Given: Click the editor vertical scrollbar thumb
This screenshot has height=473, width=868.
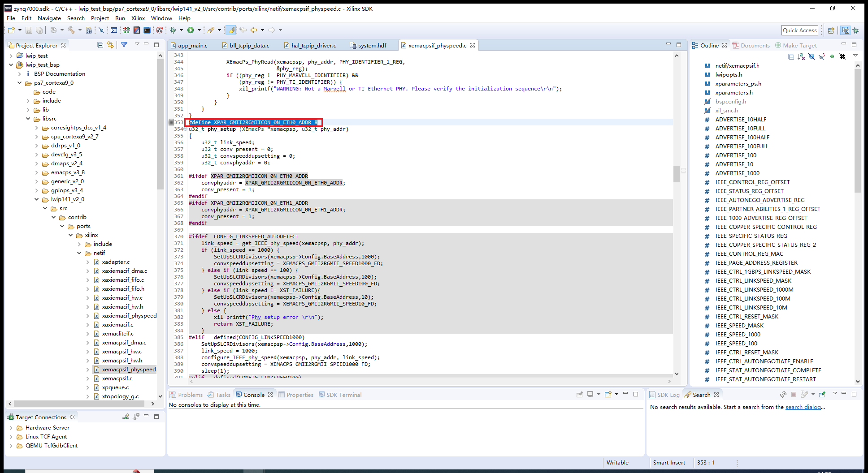Looking at the screenshot, I should [677, 174].
